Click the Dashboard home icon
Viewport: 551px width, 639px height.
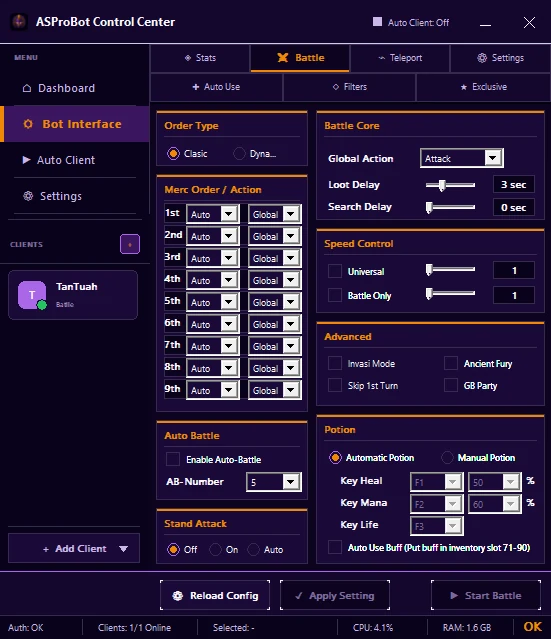click(x=27, y=88)
